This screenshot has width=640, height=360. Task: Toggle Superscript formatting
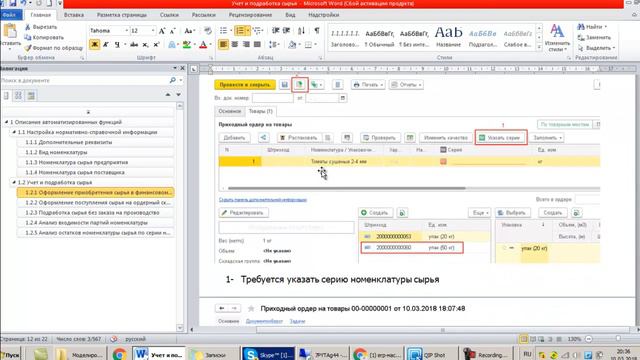156,44
